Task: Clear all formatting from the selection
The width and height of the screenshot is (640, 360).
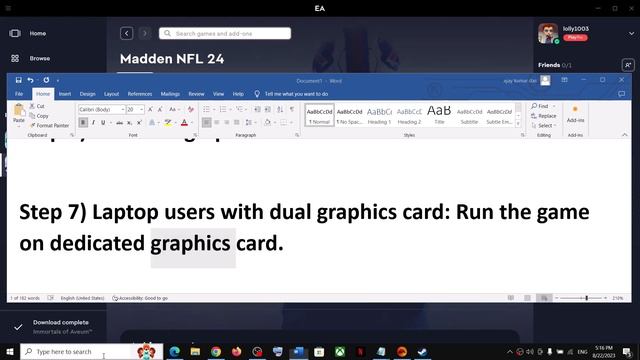Action: (x=191, y=109)
